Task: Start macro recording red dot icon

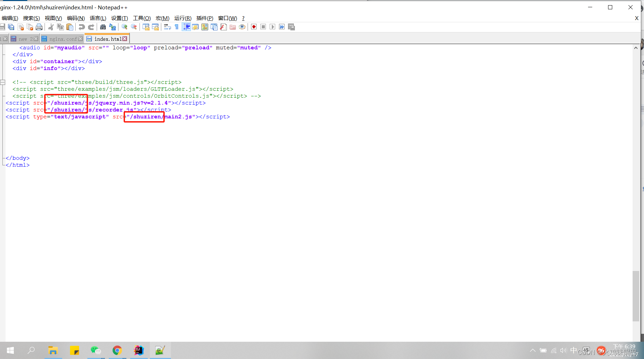Action: pyautogui.click(x=254, y=27)
